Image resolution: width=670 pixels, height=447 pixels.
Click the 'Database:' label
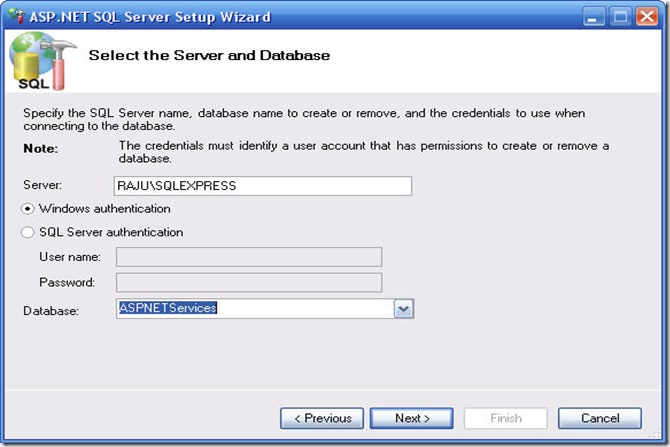point(51,311)
